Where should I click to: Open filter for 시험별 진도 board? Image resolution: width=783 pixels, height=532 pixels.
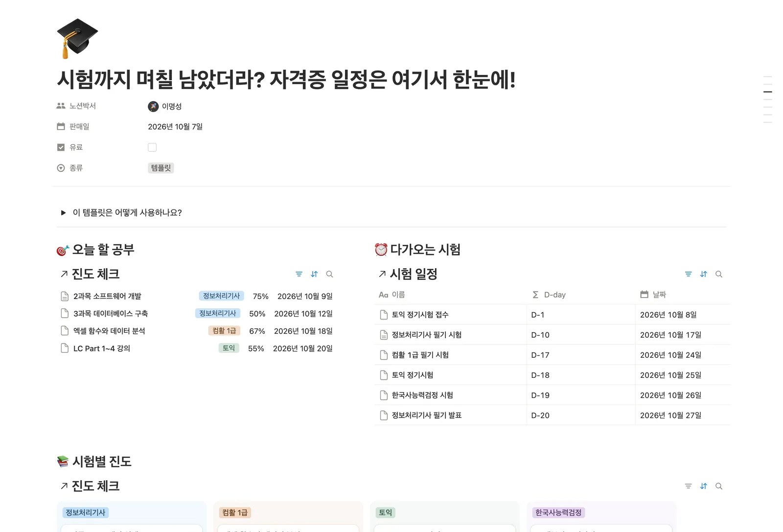tap(688, 486)
